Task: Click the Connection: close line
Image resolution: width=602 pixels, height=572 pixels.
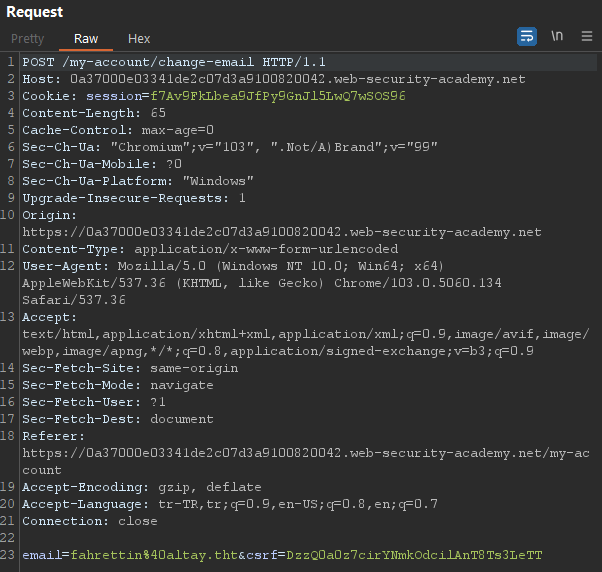Action: tap(90, 521)
